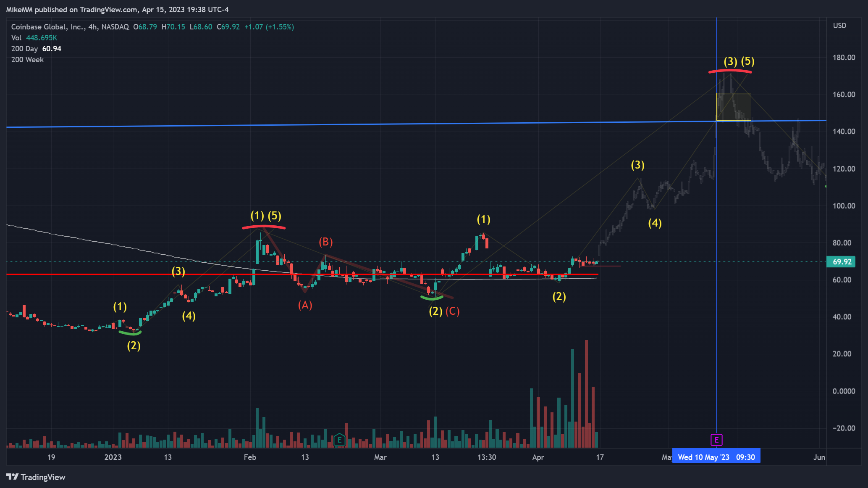Select the red arc above February peak

tap(264, 227)
